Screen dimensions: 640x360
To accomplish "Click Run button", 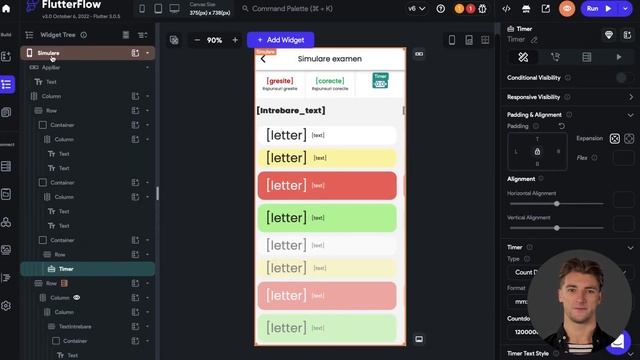I will coord(599,9).
